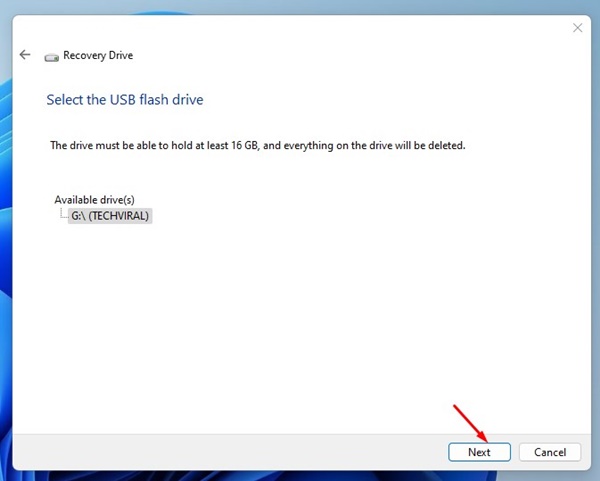Select the G:\ (TECHVIRAL) drive
This screenshot has height=481, width=600.
pos(110,215)
